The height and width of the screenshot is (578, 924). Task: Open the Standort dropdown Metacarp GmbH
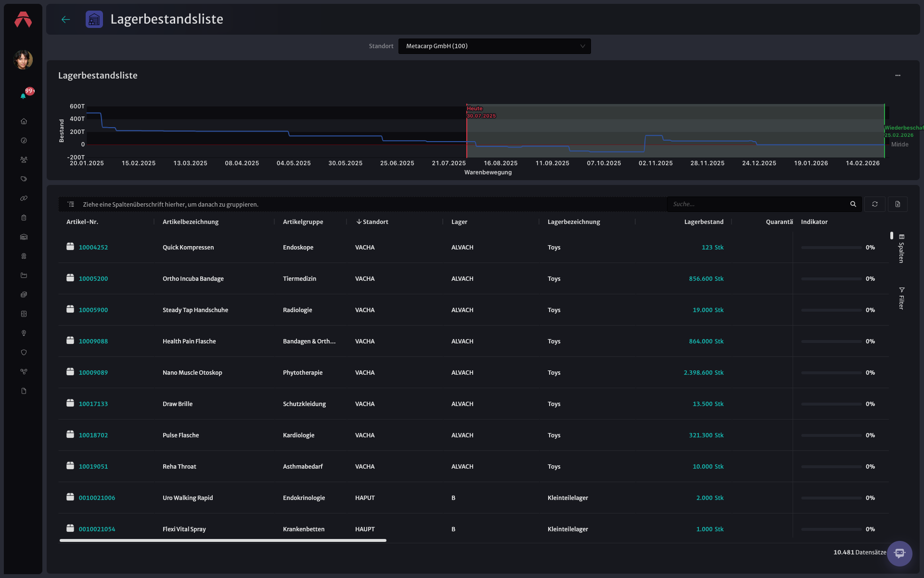[x=494, y=46]
